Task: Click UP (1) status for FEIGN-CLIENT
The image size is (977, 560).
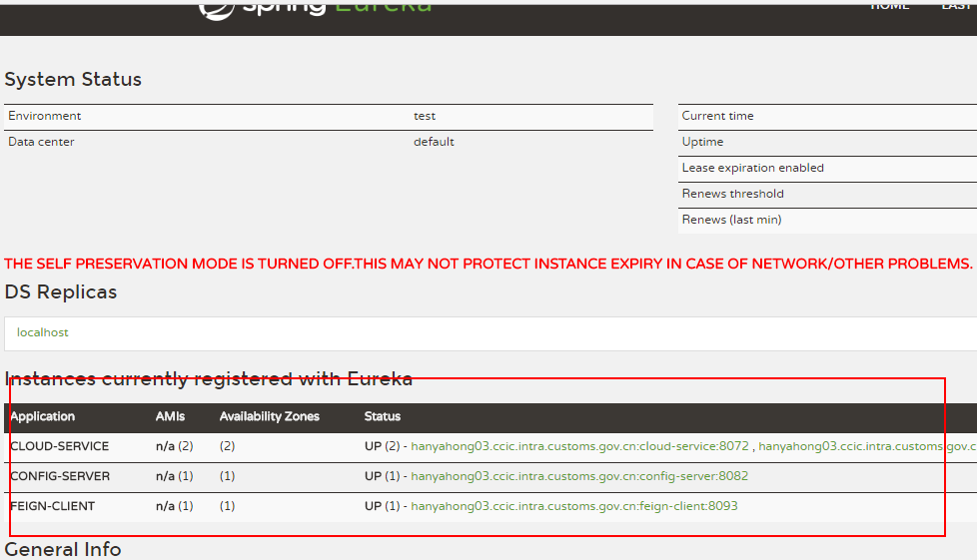Action: click(x=382, y=506)
